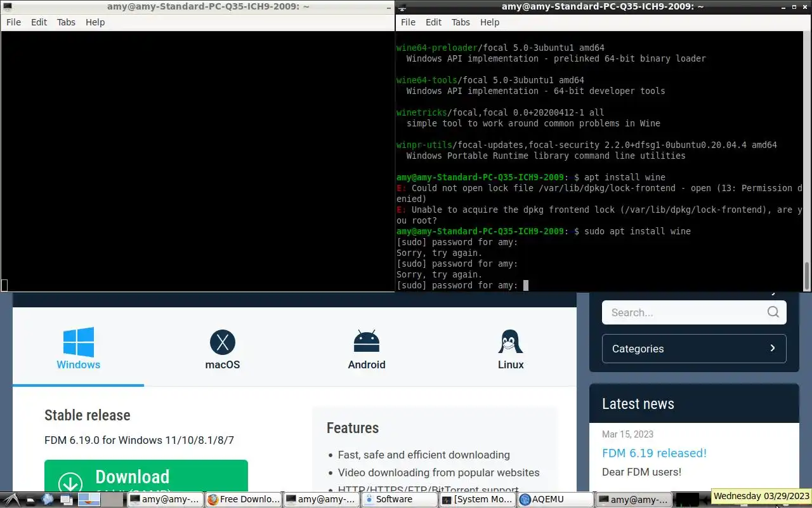Launch the file manager from the panel
Viewport: 812px width, 508px height.
pyautogui.click(x=31, y=500)
